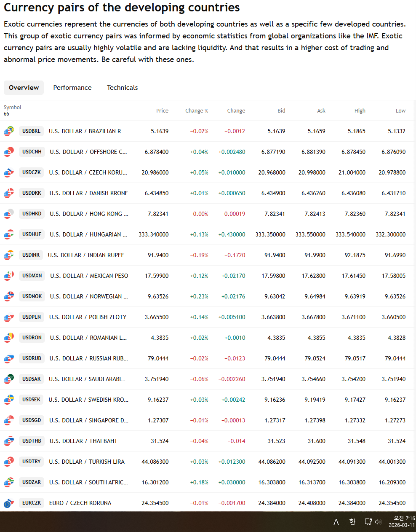Sort table by Symbol column header
The image size is (416, 532).
13,107
